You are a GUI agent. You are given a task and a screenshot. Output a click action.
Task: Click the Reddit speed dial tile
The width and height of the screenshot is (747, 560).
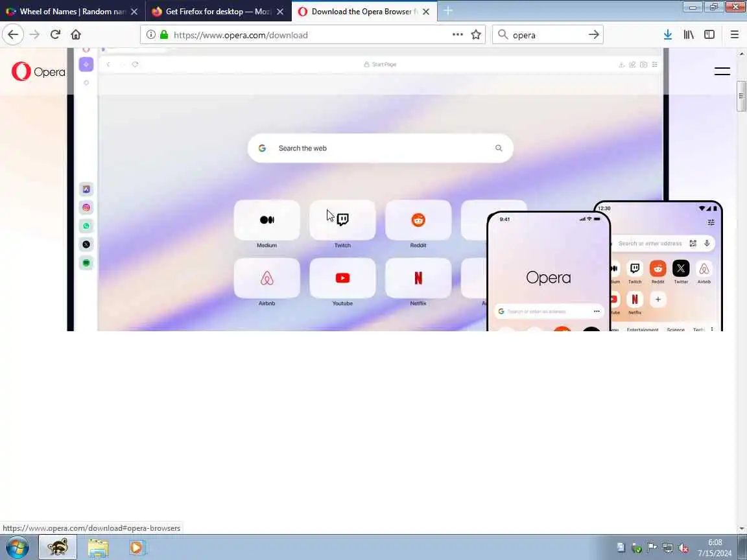[x=418, y=220]
